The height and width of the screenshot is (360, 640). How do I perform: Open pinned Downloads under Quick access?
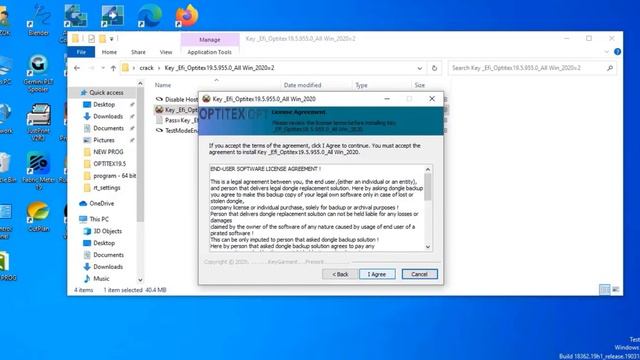(103, 116)
